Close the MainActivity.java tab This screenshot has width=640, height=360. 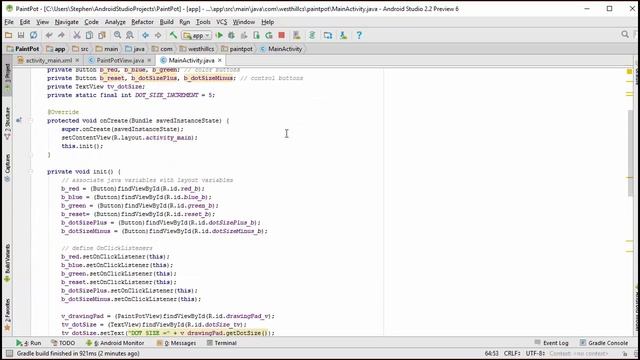pos(220,60)
